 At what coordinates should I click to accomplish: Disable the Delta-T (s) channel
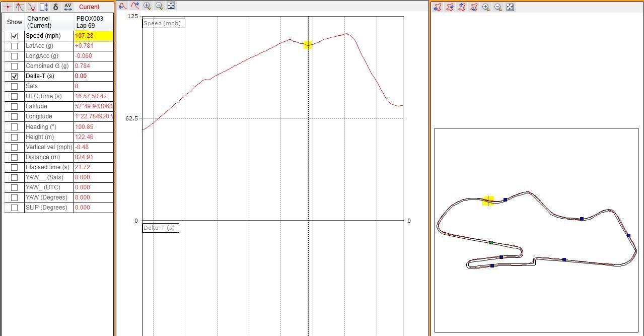[x=15, y=76]
